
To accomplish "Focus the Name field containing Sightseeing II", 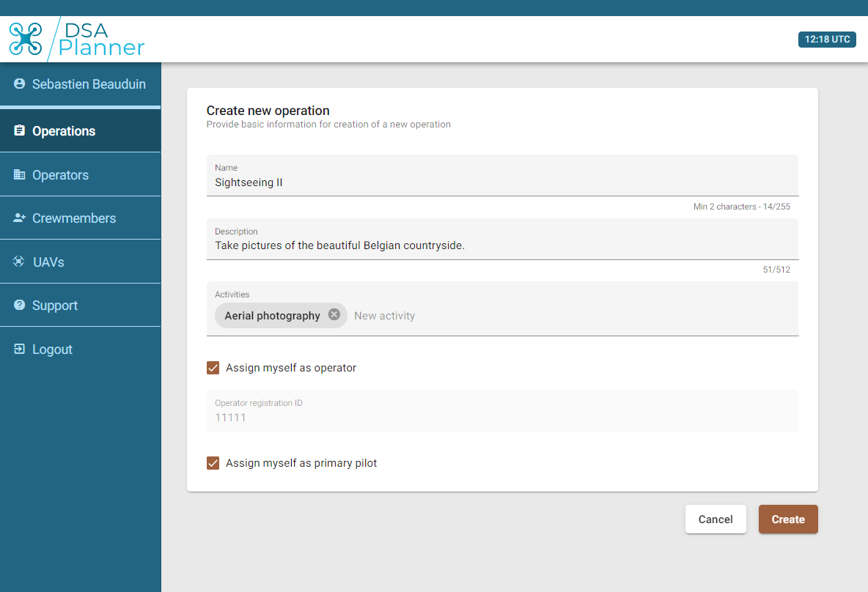I will (503, 175).
